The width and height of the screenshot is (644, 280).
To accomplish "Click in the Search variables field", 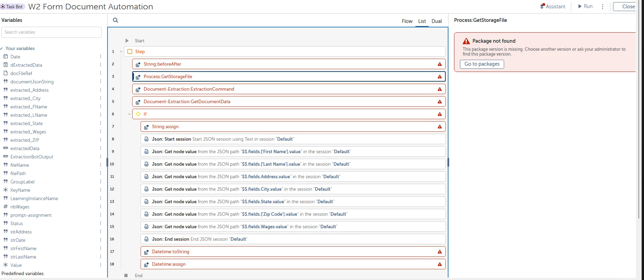I will pos(51,32).
